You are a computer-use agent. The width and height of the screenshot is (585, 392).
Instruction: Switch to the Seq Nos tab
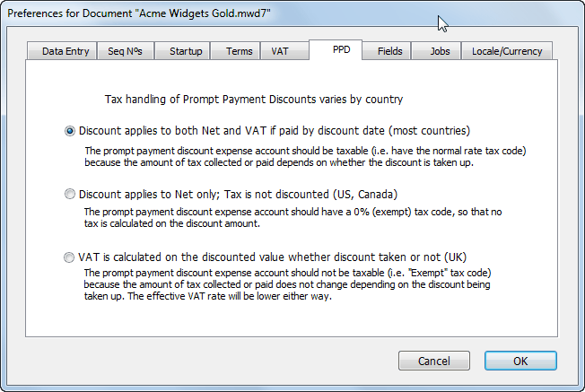(x=126, y=51)
